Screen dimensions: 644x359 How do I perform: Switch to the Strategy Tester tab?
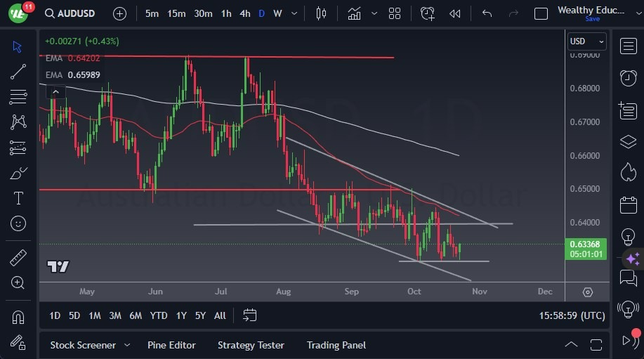pyautogui.click(x=251, y=345)
